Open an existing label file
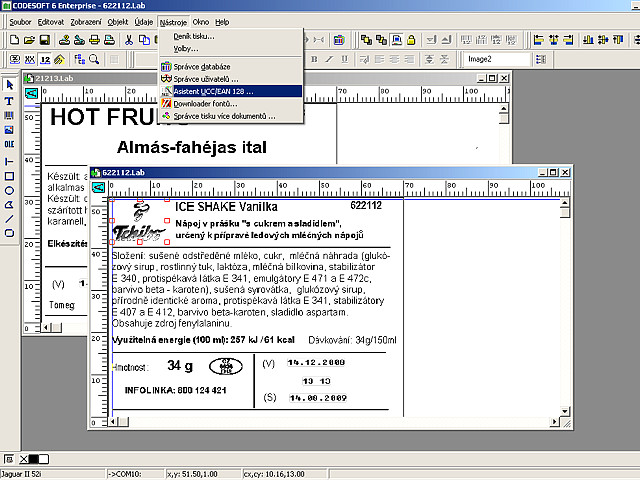Screen dimensions: 640x480 point(29,40)
